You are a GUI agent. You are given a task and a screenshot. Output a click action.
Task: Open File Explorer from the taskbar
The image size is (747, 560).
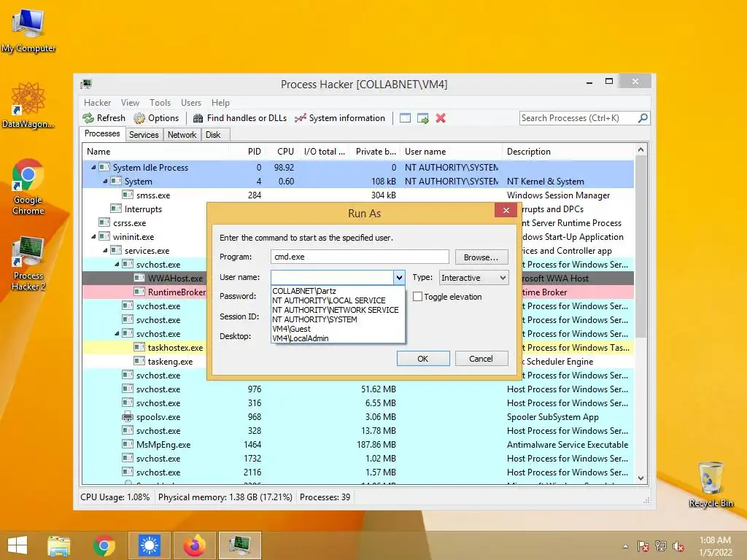pyautogui.click(x=58, y=545)
